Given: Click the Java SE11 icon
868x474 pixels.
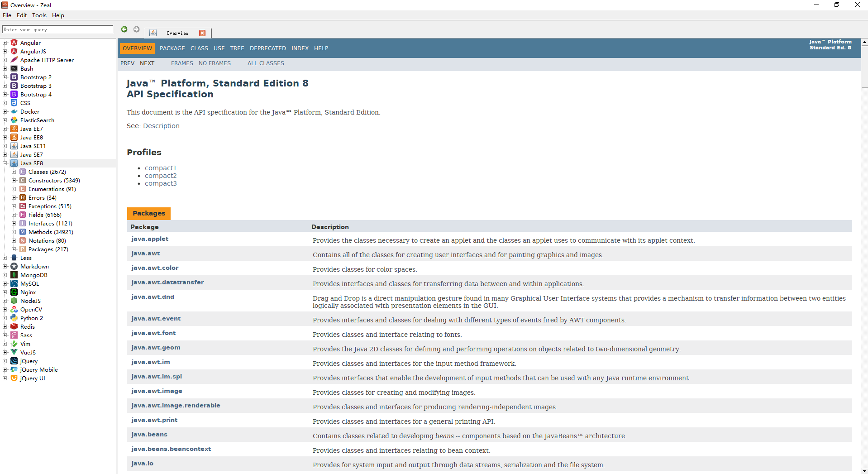Looking at the screenshot, I should tap(14, 146).
